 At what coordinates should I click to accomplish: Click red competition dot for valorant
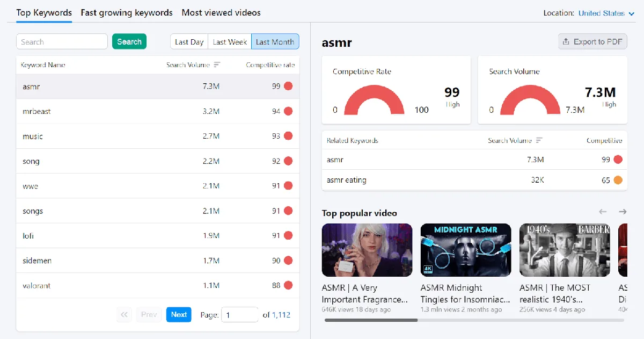click(288, 285)
